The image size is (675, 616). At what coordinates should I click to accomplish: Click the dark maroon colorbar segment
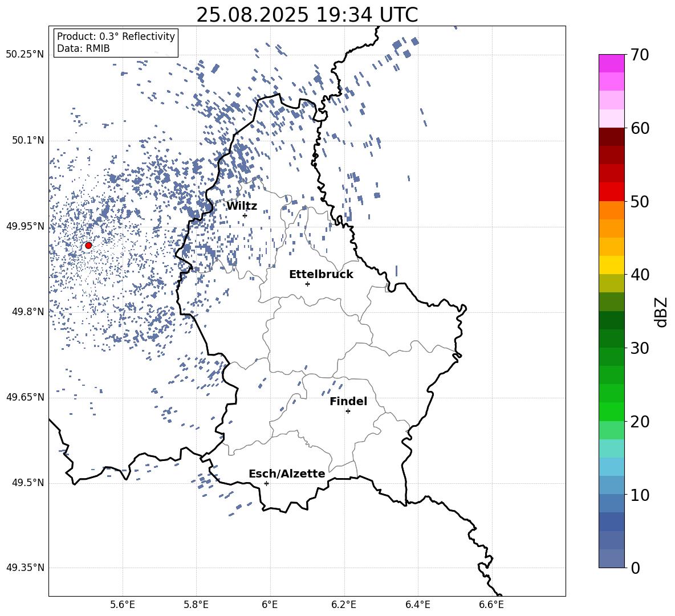click(x=611, y=137)
